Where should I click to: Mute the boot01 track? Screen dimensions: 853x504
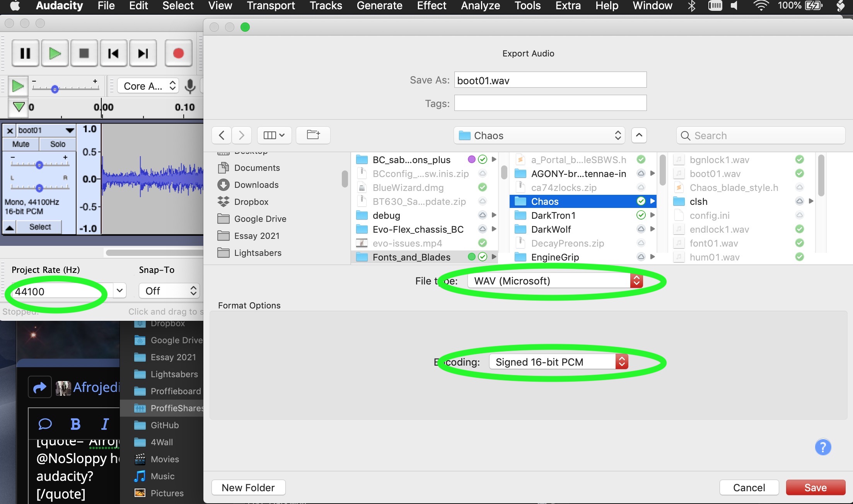tap(21, 144)
